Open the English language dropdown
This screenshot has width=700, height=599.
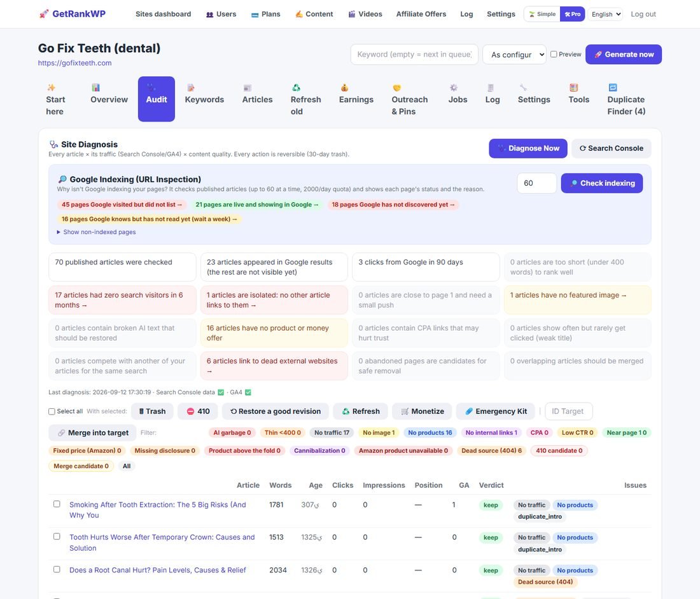coord(605,14)
